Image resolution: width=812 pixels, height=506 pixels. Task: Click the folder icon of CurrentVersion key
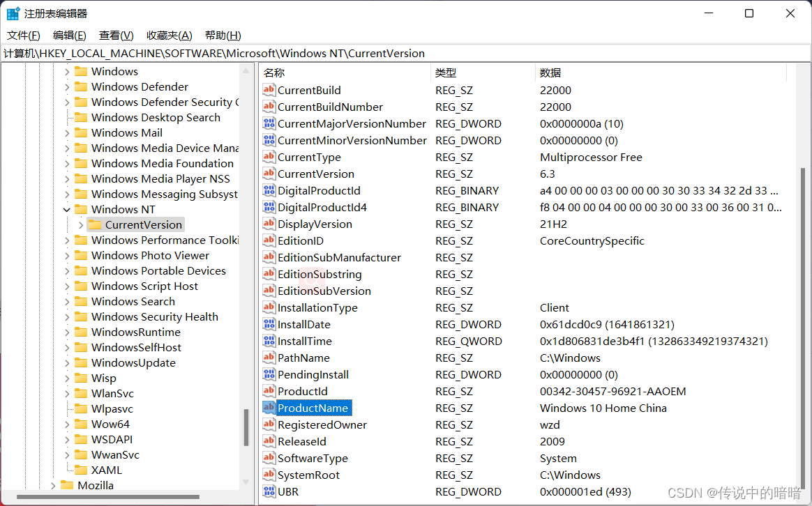click(95, 224)
